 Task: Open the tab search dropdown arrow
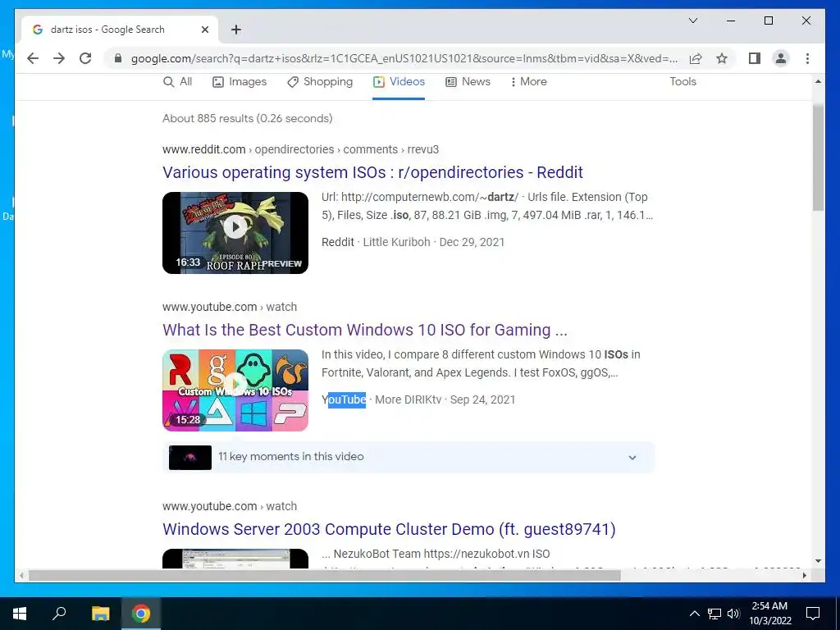(692, 21)
